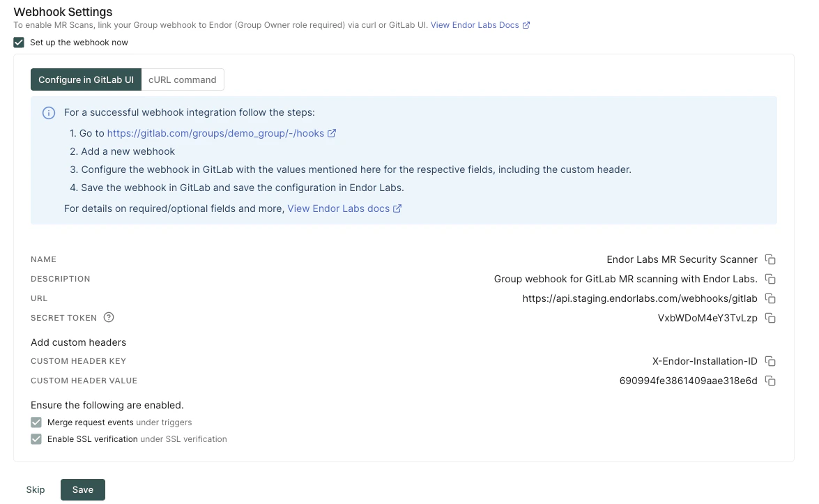Viewport: 819px width, 504px height.
Task: Skip the webhook setup
Action: (36, 489)
